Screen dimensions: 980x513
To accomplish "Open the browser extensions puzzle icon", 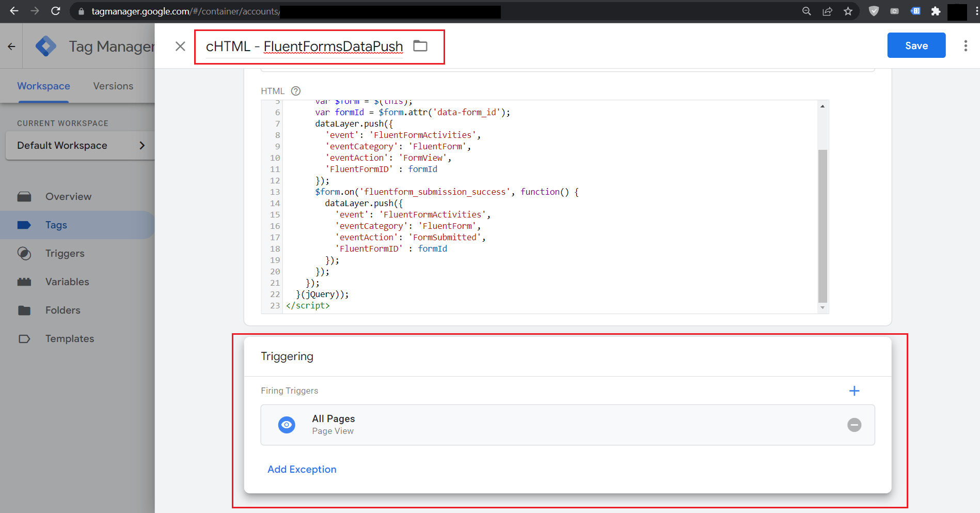I will coord(936,11).
